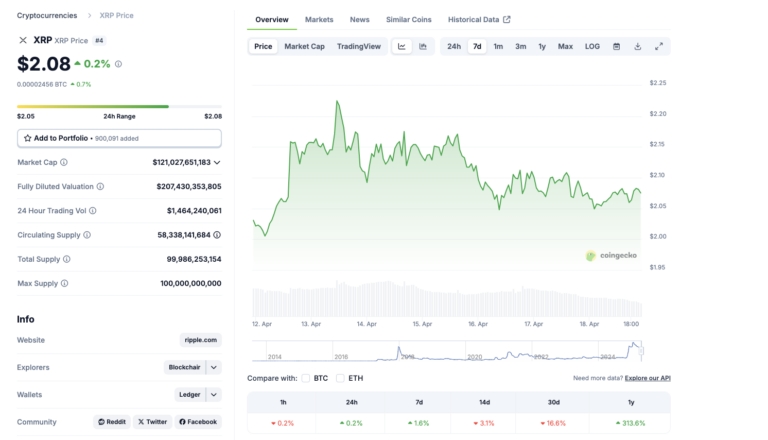Click the download chart data icon
The height and width of the screenshot is (440, 768).
(637, 47)
